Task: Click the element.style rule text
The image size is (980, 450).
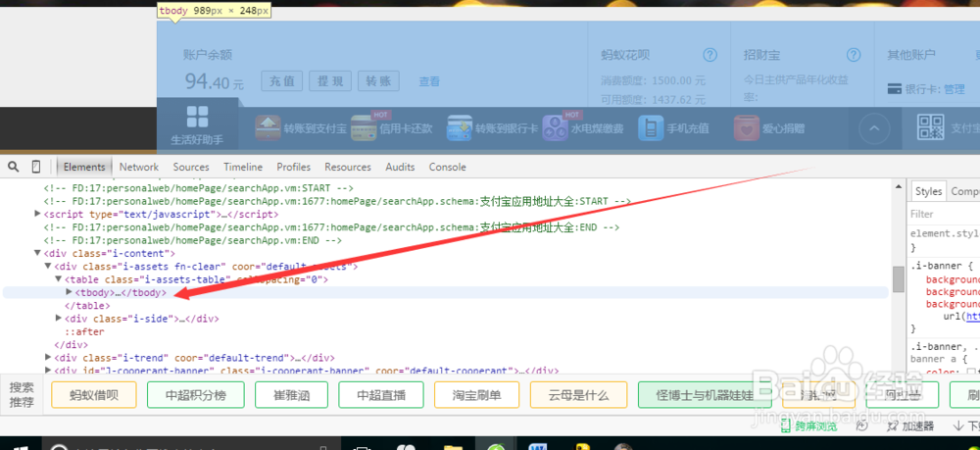Action: (x=945, y=233)
